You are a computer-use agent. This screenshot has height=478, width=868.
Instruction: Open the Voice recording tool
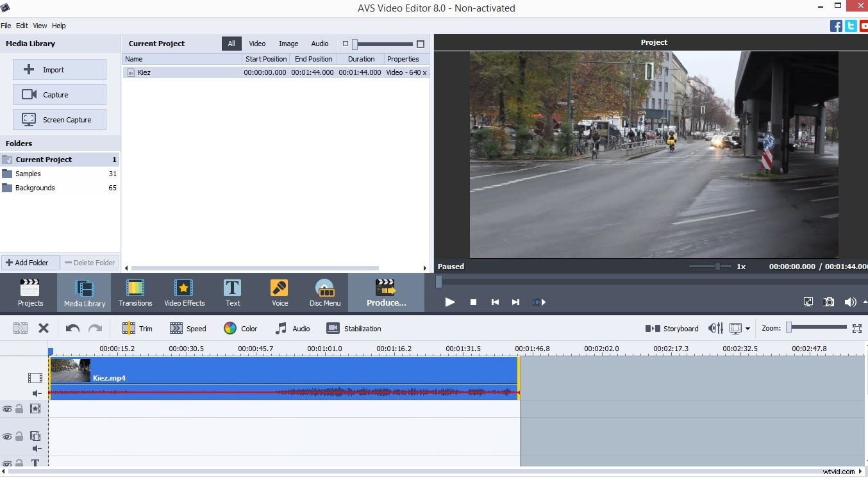tap(280, 292)
